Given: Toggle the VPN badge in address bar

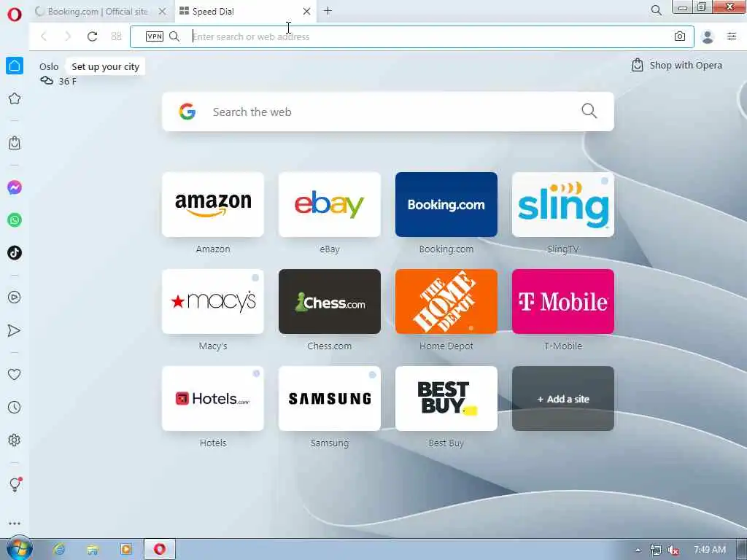Looking at the screenshot, I should click(x=155, y=36).
